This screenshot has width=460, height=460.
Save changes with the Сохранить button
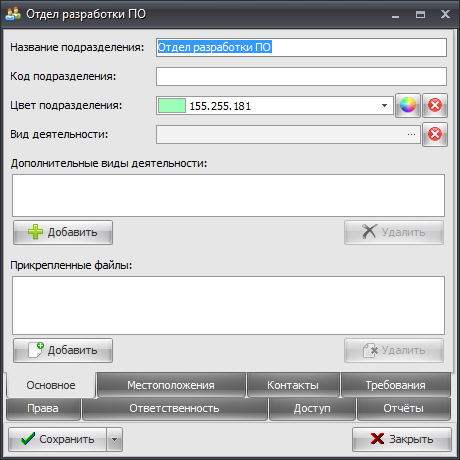point(57,439)
